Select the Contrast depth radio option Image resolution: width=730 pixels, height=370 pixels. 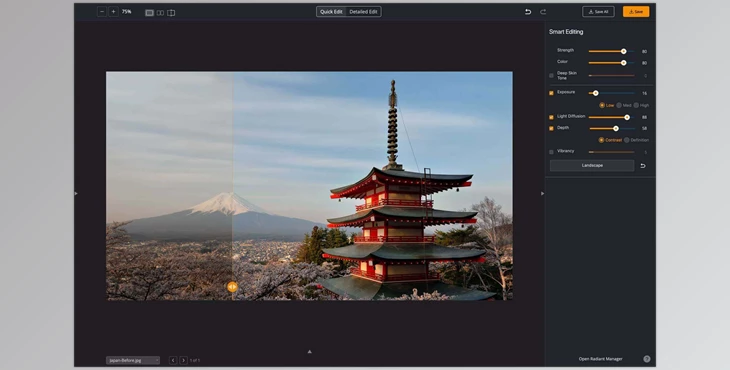click(602, 140)
